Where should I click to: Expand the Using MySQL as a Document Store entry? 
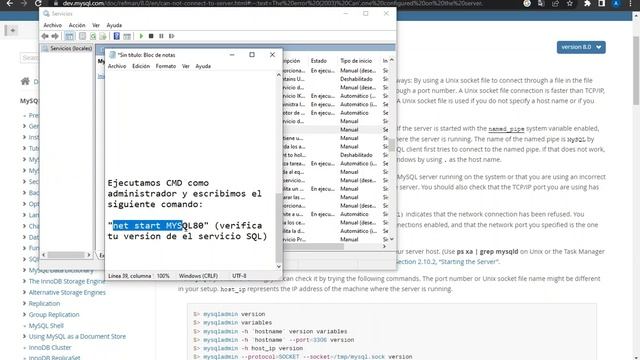pyautogui.click(x=24, y=336)
